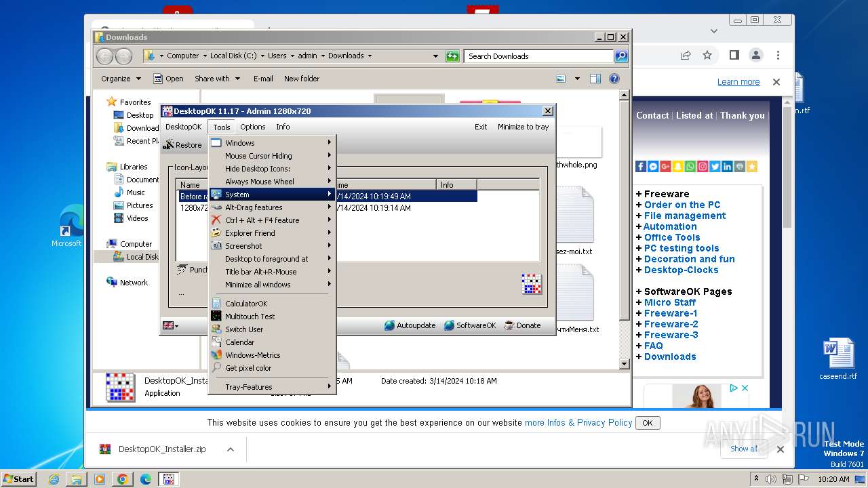Open more Infos & Privacy Policy link

click(578, 422)
